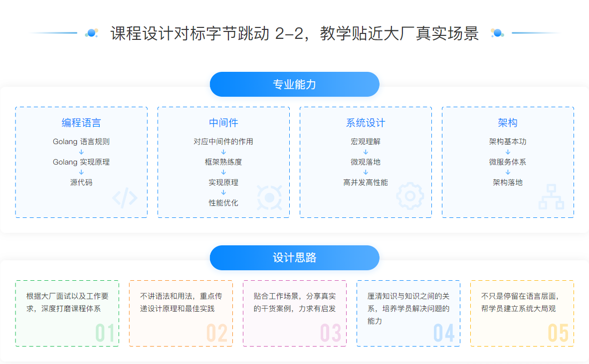Image resolution: width=589 pixels, height=364 pixels.
Task: Click the 框架熟练度 text
Action: click(223, 162)
